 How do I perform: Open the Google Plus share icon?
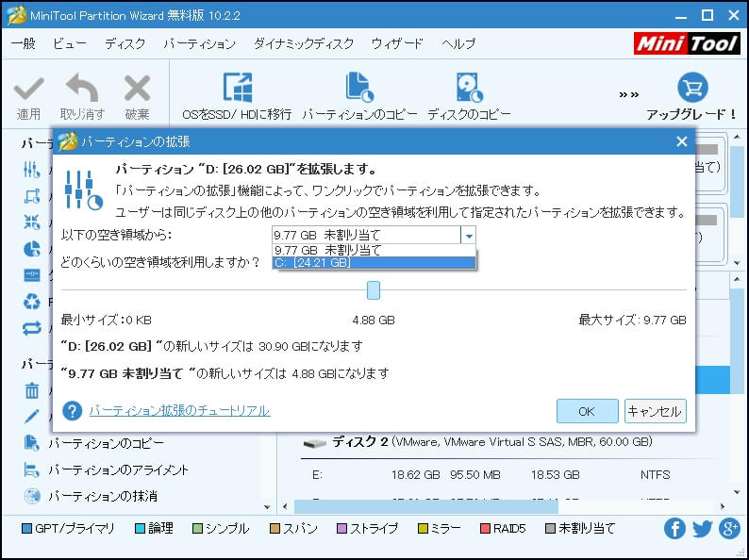click(729, 529)
